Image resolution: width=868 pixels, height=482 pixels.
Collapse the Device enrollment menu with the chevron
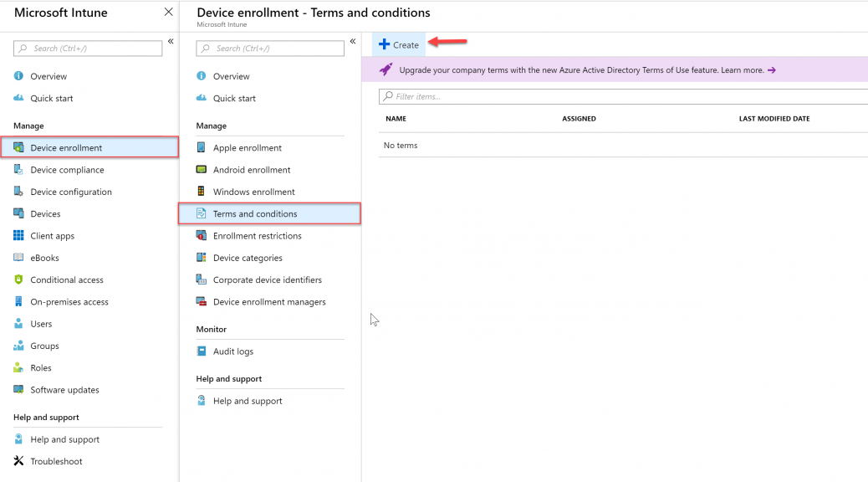[x=353, y=41]
